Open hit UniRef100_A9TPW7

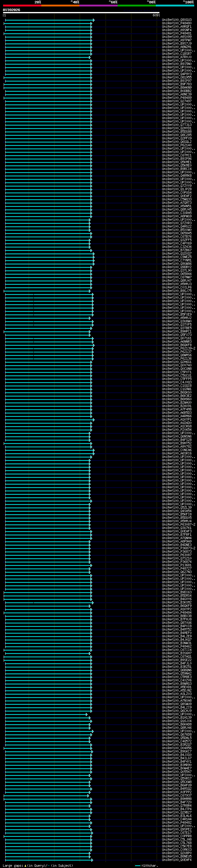(x=177, y=40)
